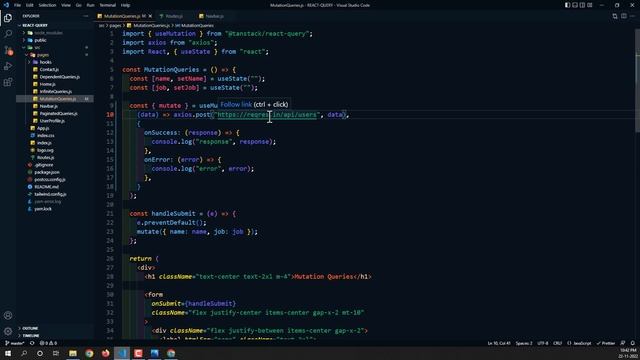
Task: Toggle primary side bar layout button
Action: pyautogui.click(x=567, y=5)
